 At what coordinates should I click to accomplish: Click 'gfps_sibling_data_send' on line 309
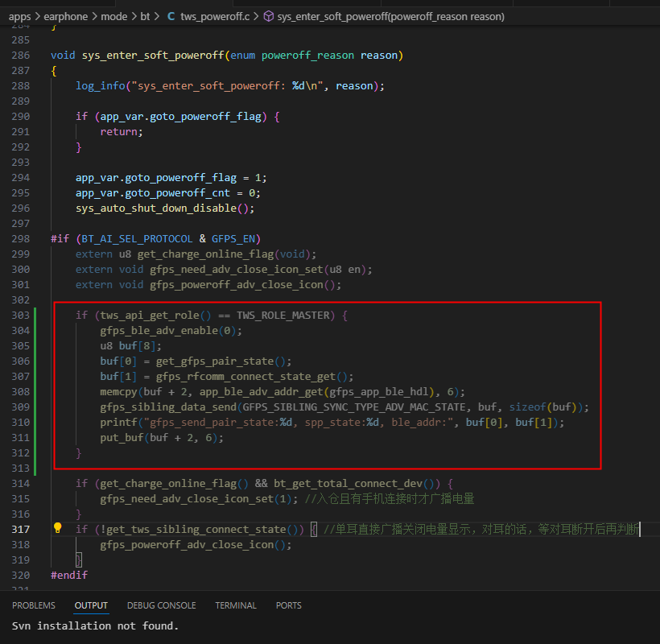(168, 407)
